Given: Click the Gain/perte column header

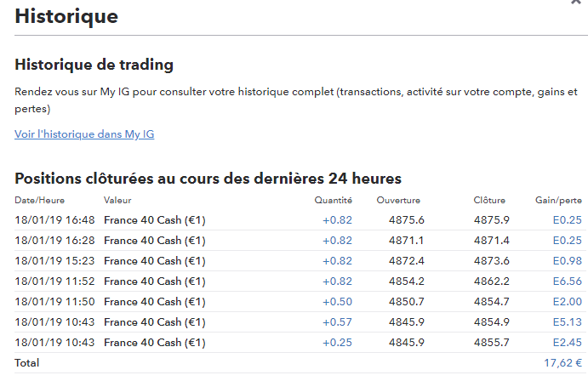Looking at the screenshot, I should tap(560, 201).
